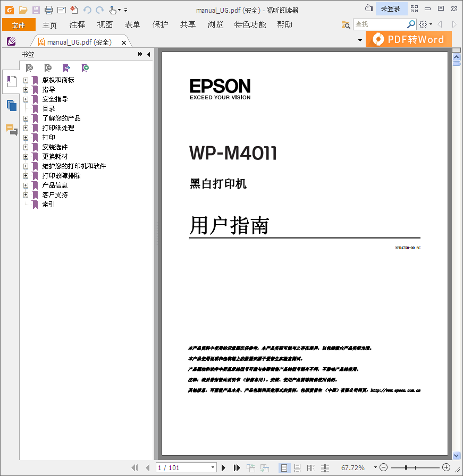Viewport: 463px width, 476px height.
Task: Expand the 打印故障排除 bookmark
Action: (x=26, y=176)
